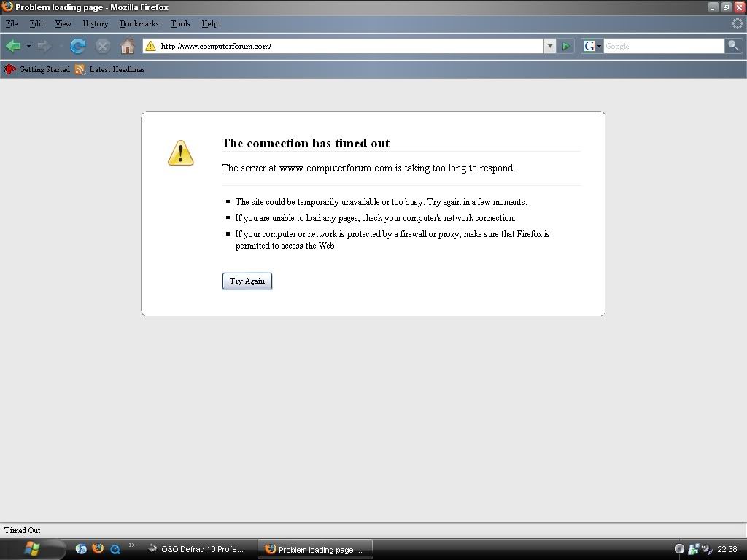Open the Bookmarks menu
747x560 pixels.
[139, 23]
